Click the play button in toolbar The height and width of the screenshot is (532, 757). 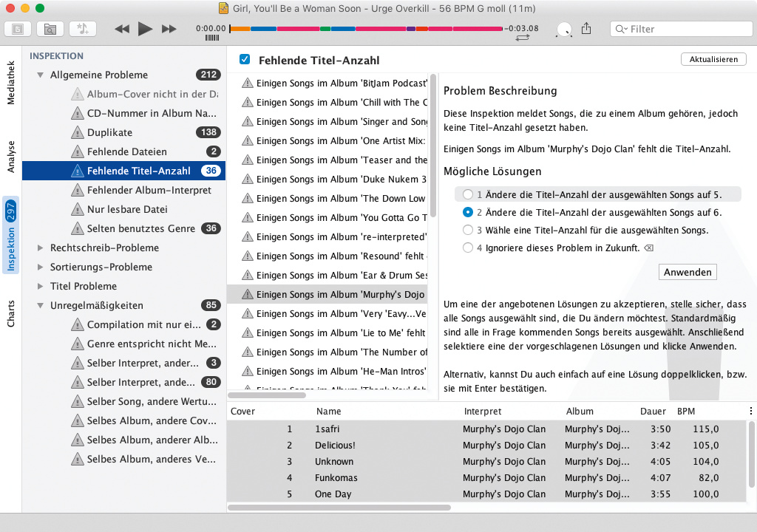(x=145, y=29)
